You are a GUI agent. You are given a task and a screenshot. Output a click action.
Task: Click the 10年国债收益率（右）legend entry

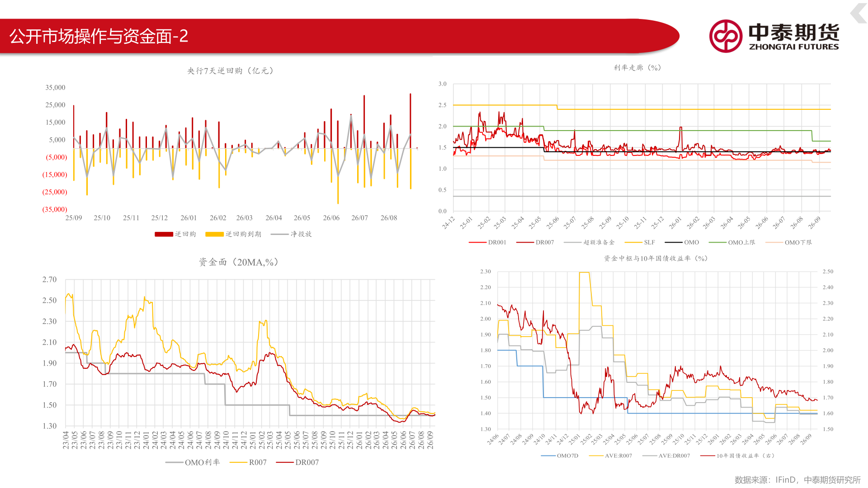click(738, 456)
